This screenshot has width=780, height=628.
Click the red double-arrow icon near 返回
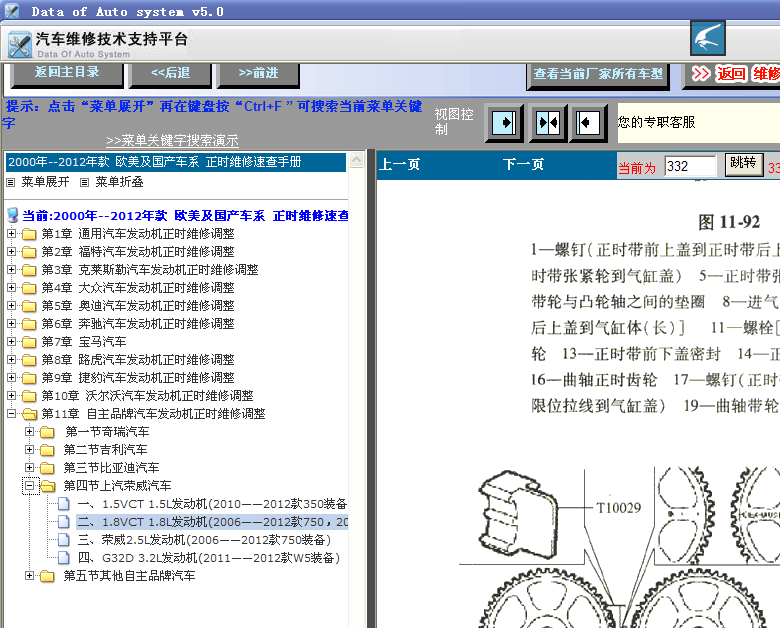(701, 74)
